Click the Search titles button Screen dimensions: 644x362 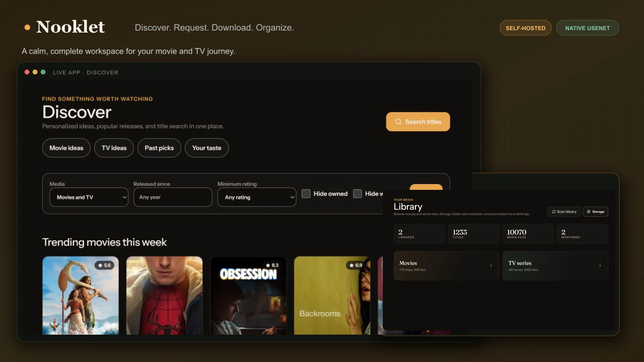coord(418,121)
